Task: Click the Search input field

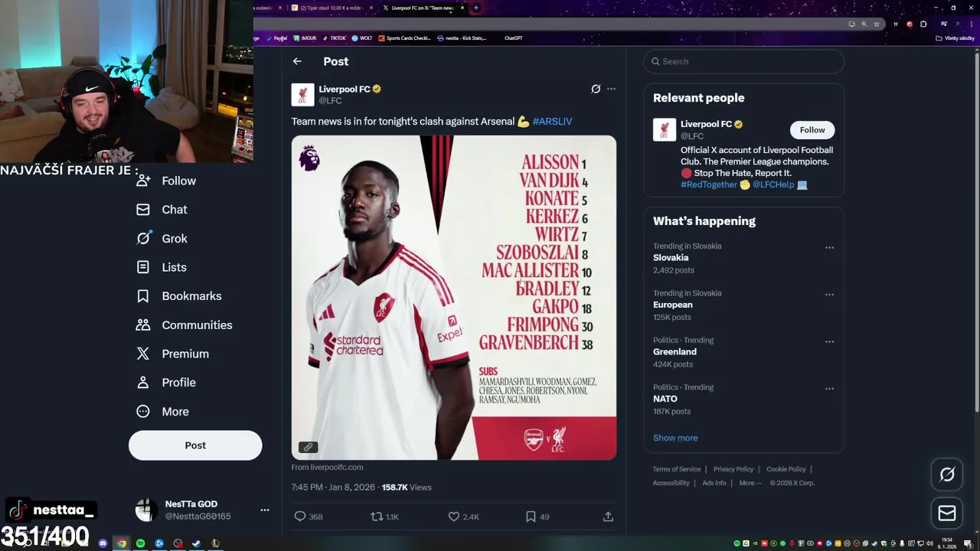Action: 743,61
